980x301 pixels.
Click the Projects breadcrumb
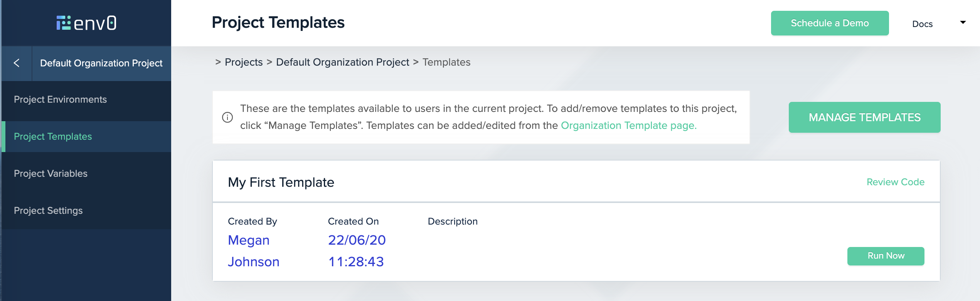pos(244,63)
